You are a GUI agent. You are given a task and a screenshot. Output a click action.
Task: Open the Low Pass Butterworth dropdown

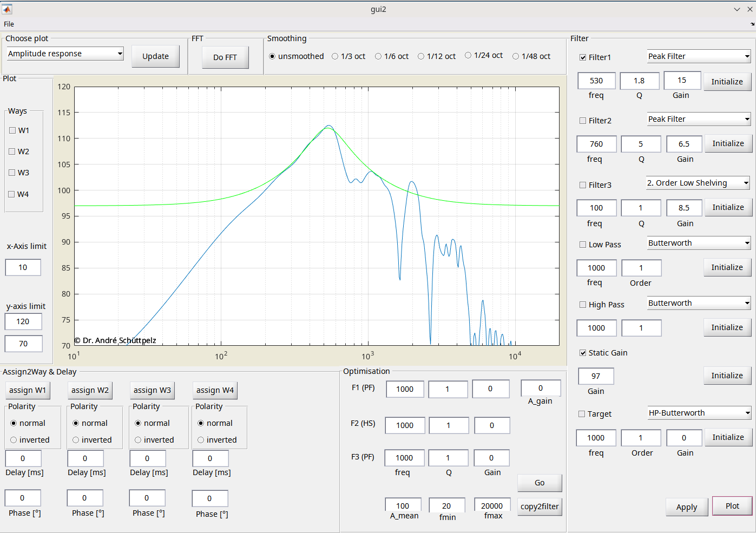699,243
